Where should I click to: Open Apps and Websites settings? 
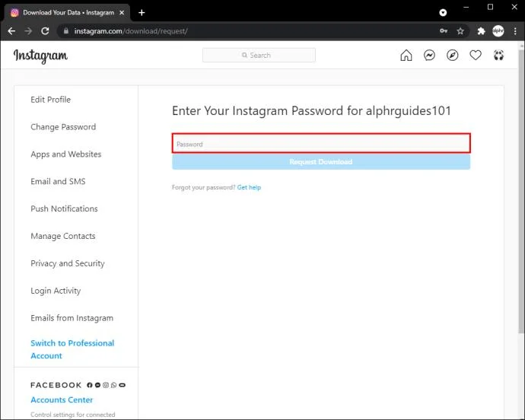point(66,154)
